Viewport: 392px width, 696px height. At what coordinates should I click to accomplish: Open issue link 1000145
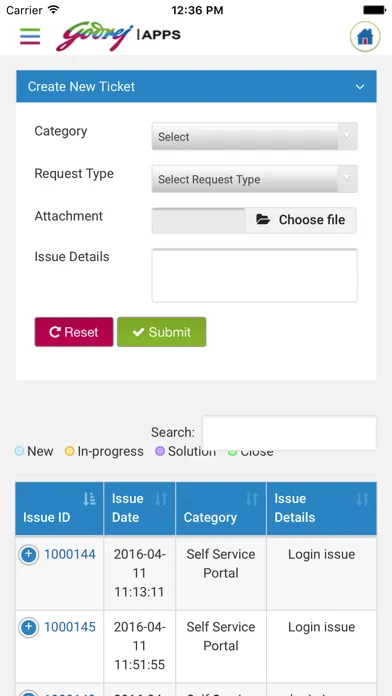(70, 627)
